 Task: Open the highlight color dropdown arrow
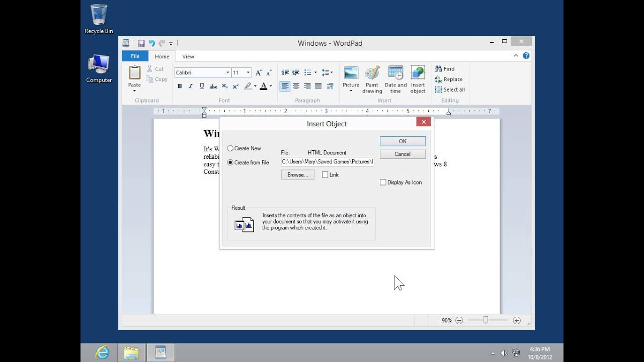(x=255, y=86)
